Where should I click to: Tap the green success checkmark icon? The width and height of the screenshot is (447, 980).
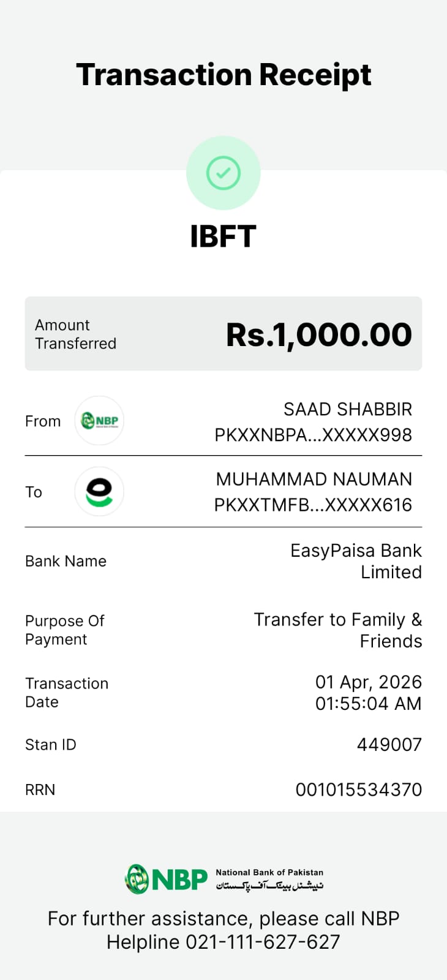coord(223,173)
